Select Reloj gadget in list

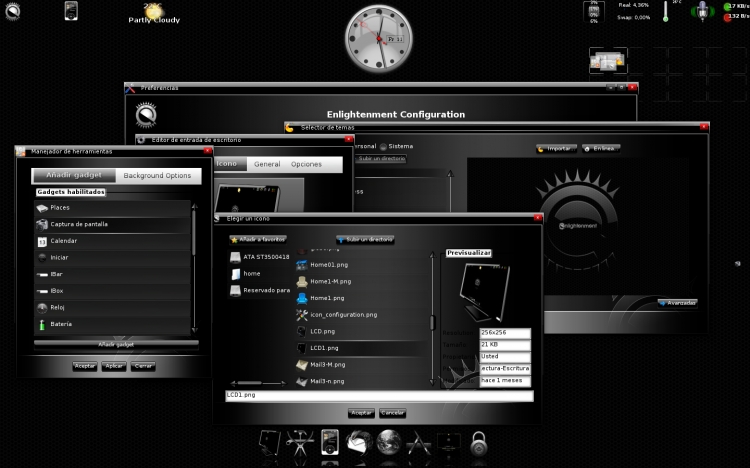coord(112,308)
